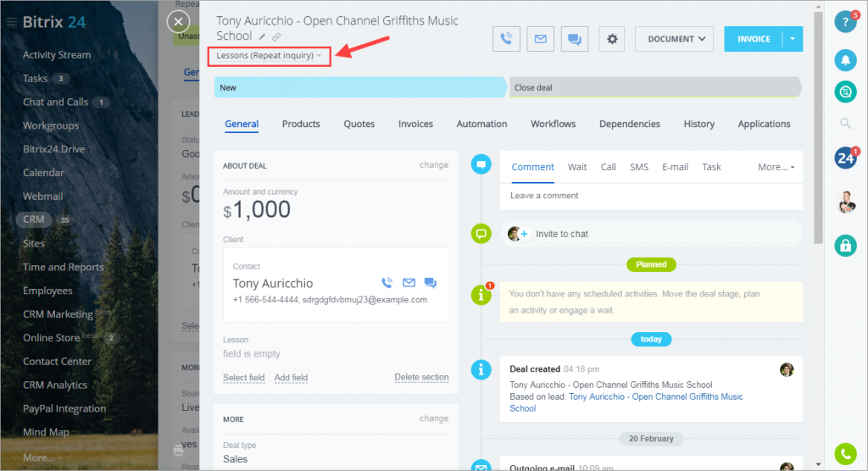Click the phone call icon in deal header
Screen dimensions: 868x471
pyautogui.click(x=506, y=39)
